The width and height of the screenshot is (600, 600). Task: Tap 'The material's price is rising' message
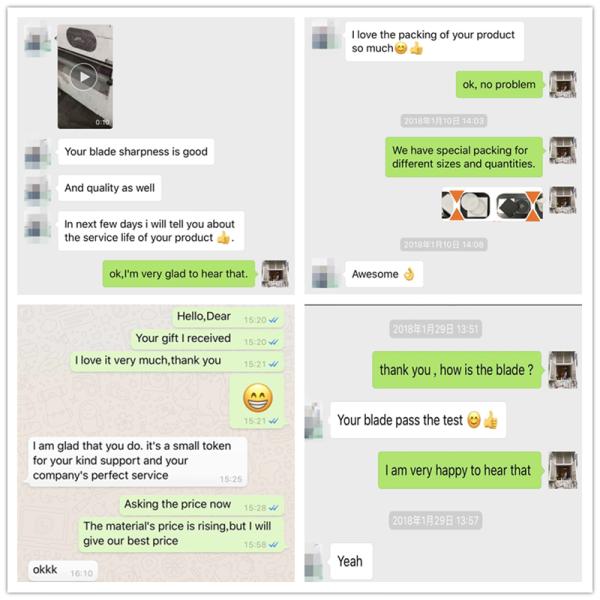pos(181,534)
